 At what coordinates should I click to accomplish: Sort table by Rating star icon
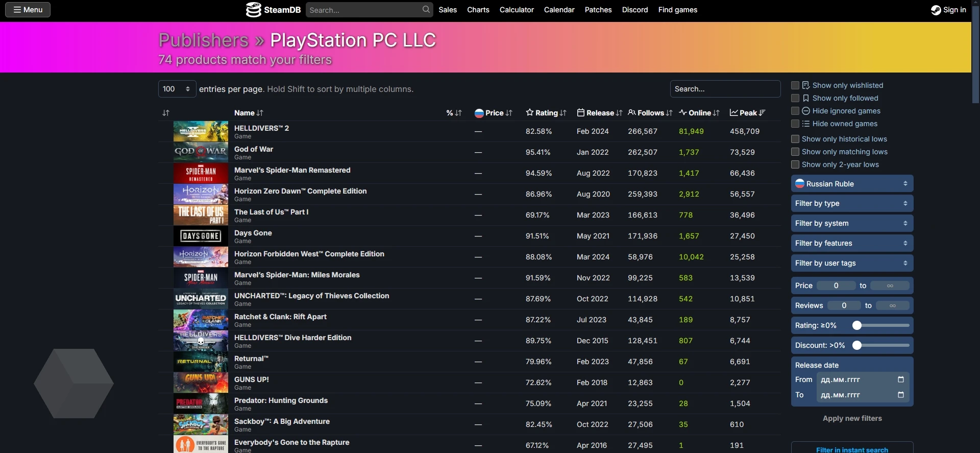[530, 112]
